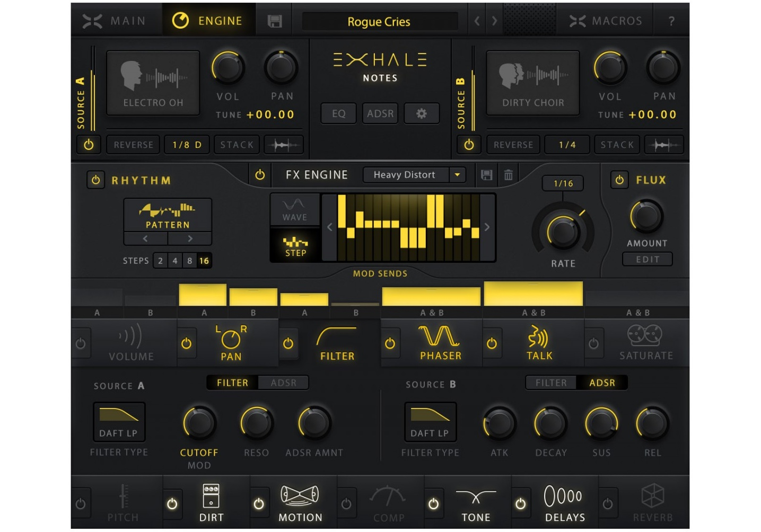Screen dimensions: 761x532
Task: Toggle FX Engine power button
Action: 260,175
